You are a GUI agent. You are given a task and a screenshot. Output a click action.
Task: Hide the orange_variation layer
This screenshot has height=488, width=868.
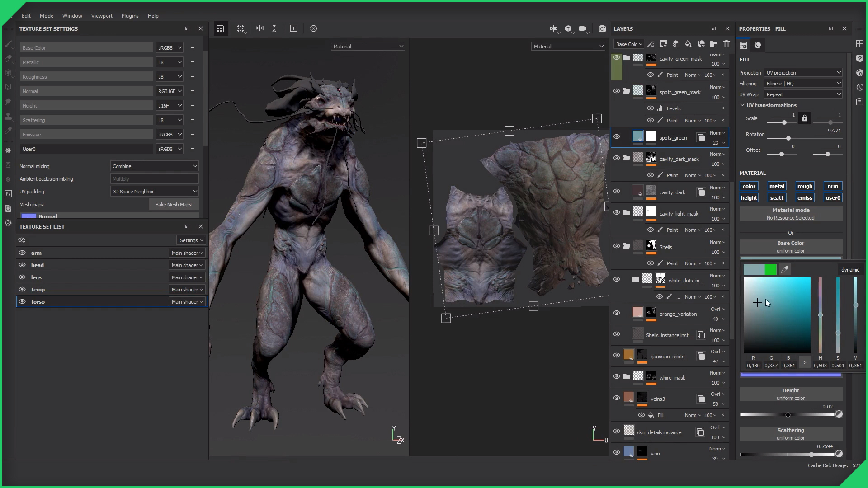point(617,313)
